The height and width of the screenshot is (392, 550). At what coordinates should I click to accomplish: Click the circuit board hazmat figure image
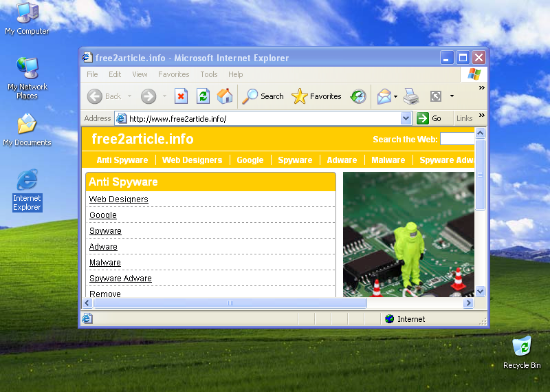(x=408, y=235)
